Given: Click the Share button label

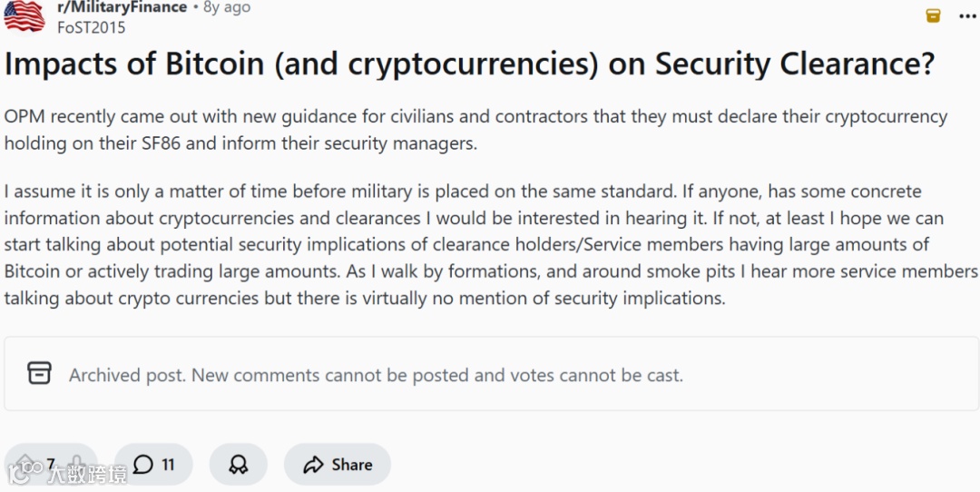Looking at the screenshot, I should [x=352, y=465].
